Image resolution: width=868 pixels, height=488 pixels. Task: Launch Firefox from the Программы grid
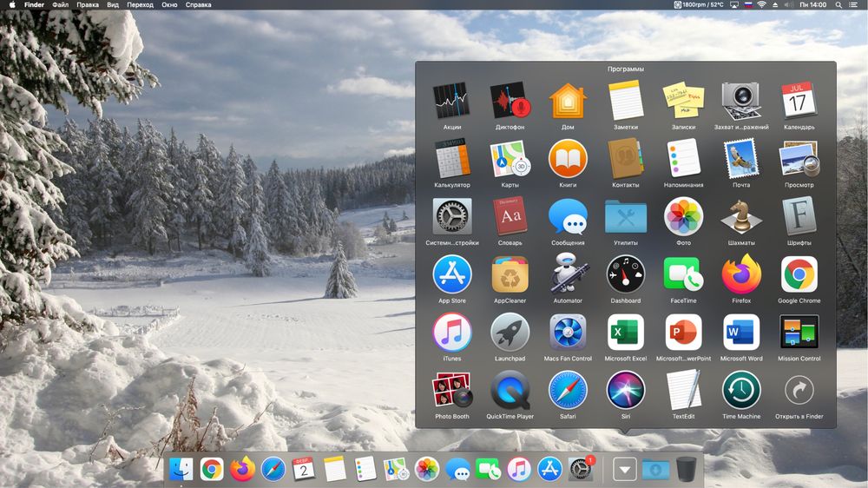click(741, 274)
